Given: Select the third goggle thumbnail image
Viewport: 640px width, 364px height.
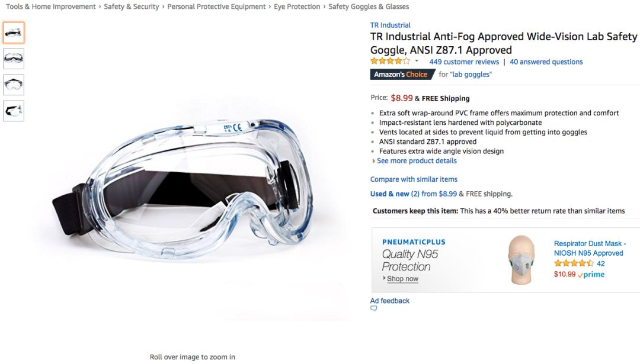Looking at the screenshot, I should [x=14, y=85].
